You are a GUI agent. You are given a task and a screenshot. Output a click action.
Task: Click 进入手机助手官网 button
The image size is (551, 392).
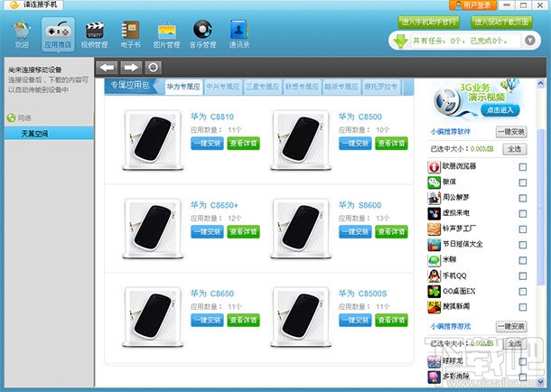[429, 22]
